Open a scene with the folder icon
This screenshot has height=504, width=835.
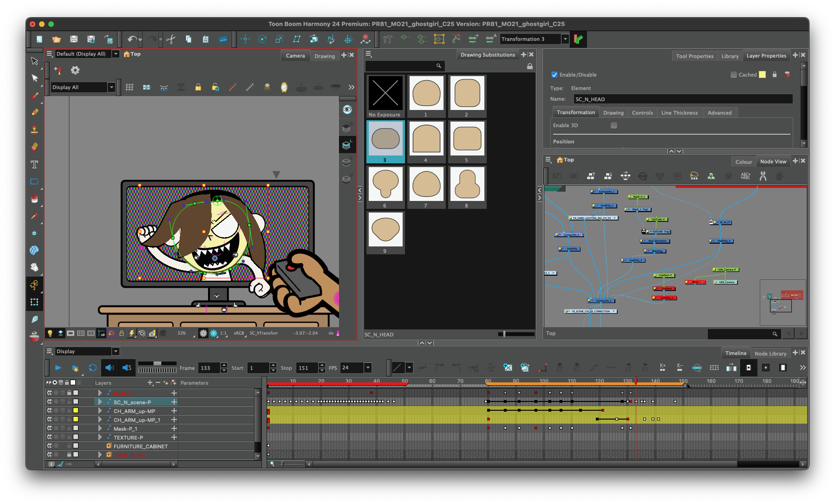point(56,39)
